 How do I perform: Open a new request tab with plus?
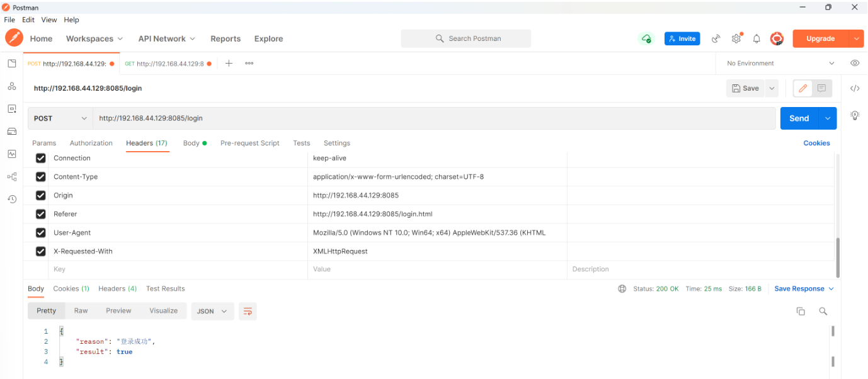click(x=229, y=63)
